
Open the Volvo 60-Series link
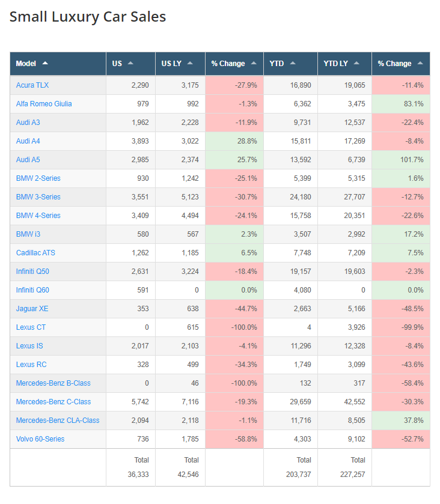40,439
